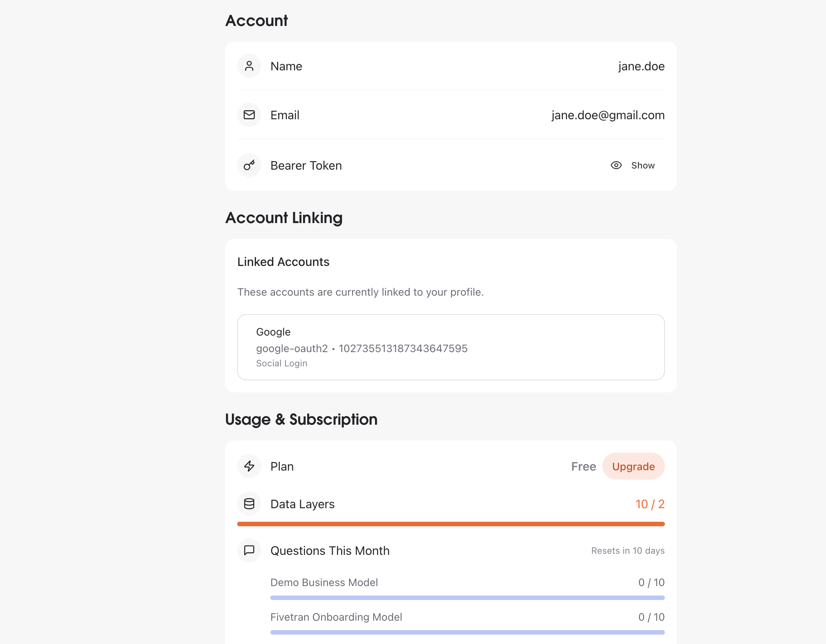Expand the Linked Accounts Google entry
826x644 pixels.
tap(450, 347)
